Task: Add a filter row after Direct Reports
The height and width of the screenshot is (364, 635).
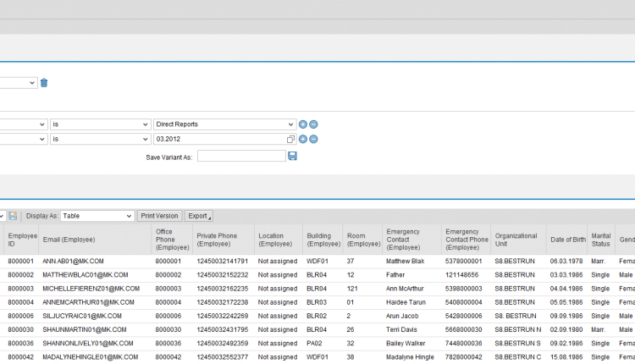Action: pos(302,124)
